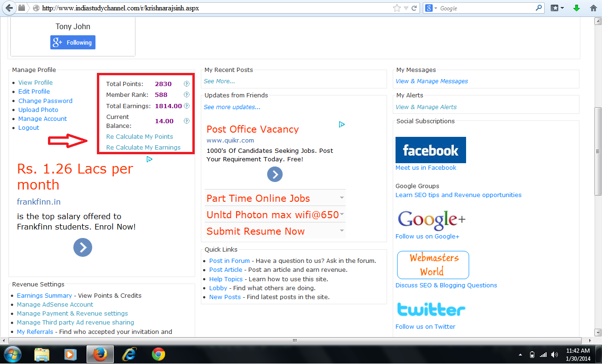The width and height of the screenshot is (602, 364).
Task: Click help icon beside Current Balance
Action: point(186,121)
